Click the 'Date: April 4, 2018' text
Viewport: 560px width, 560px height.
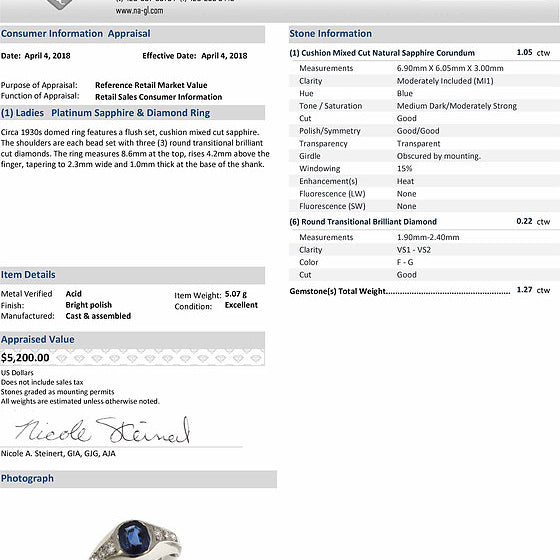point(35,56)
